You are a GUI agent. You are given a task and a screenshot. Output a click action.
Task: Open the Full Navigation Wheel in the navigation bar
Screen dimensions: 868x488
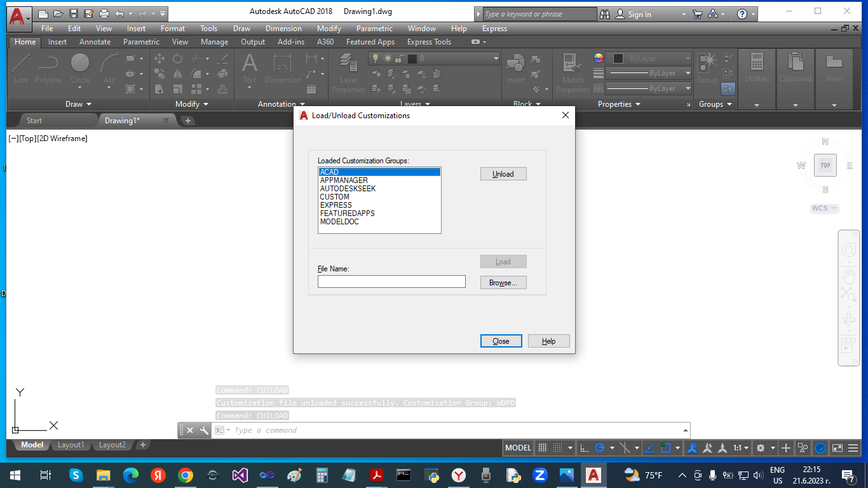[x=848, y=250]
